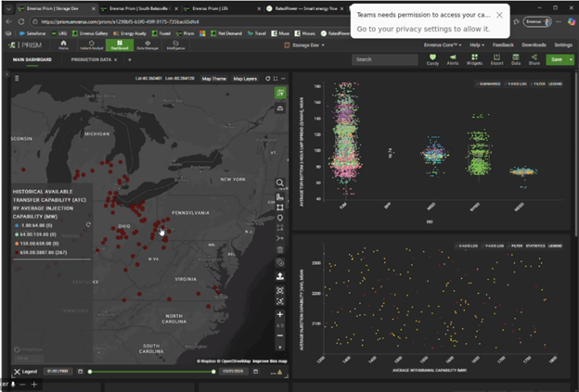Click the map dome overlay icon
This screenshot has width=579, height=392.
click(280, 108)
